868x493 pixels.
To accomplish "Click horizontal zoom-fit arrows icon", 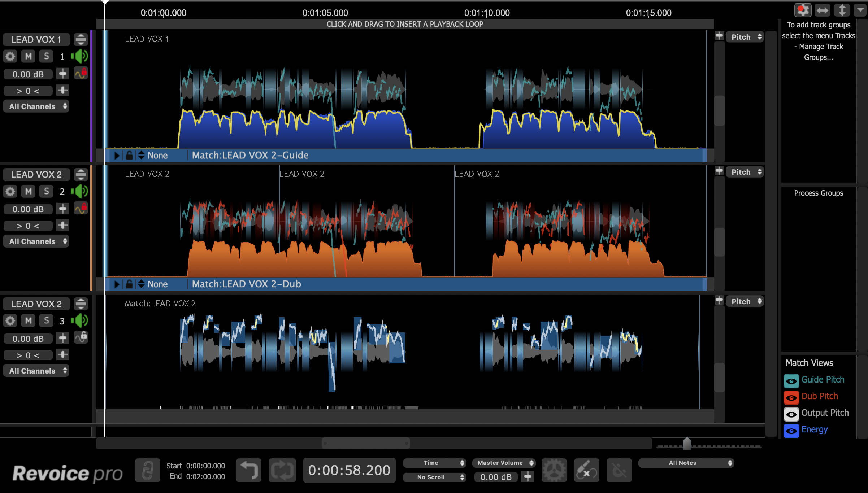I will point(822,10).
